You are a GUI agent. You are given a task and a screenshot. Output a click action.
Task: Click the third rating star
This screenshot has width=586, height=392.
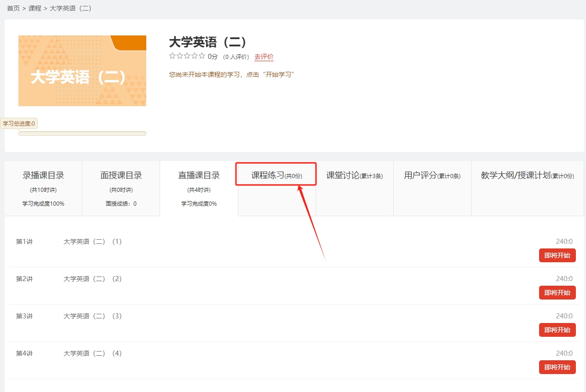(x=187, y=56)
